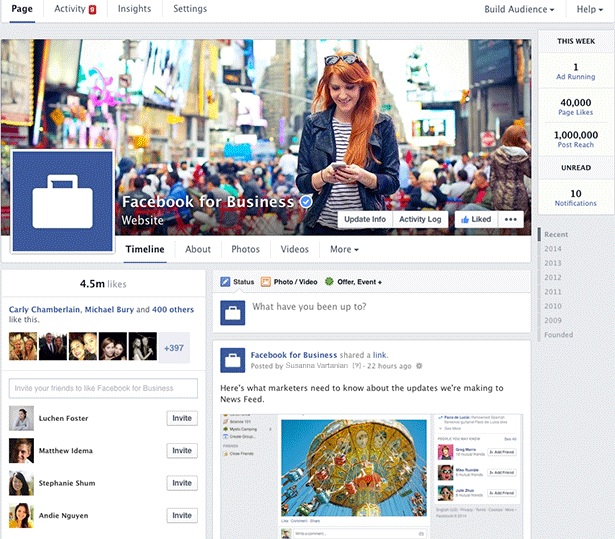Open the shared link text in post

(379, 355)
